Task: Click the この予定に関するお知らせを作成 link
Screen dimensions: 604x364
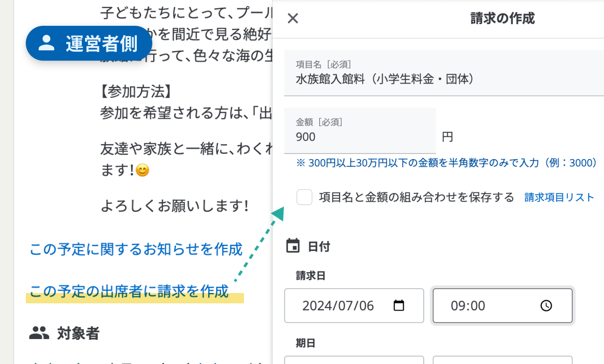Action: (x=136, y=250)
